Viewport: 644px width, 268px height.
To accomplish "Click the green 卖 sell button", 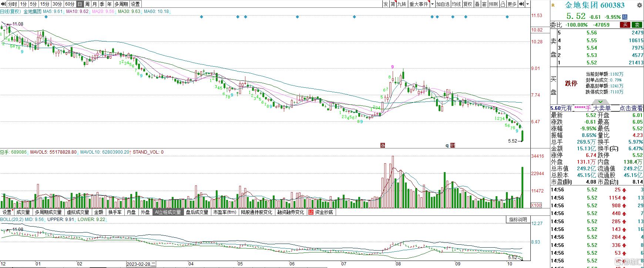I will pos(637,25).
